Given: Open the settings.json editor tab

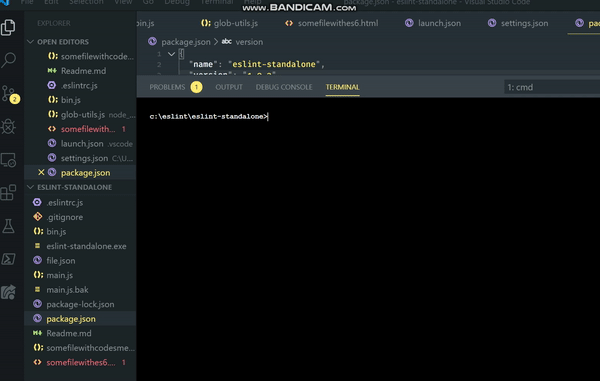Looking at the screenshot, I should (518, 23).
